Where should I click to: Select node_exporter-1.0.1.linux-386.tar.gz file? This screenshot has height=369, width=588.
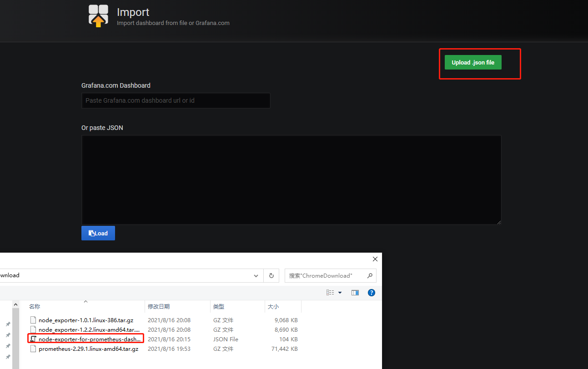[86, 320]
